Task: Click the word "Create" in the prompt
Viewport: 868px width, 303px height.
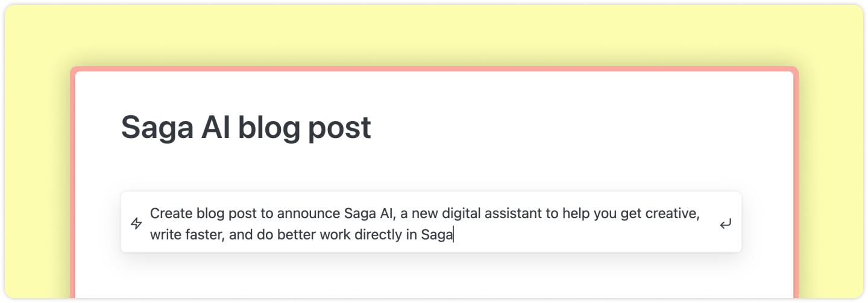Action: 169,214
